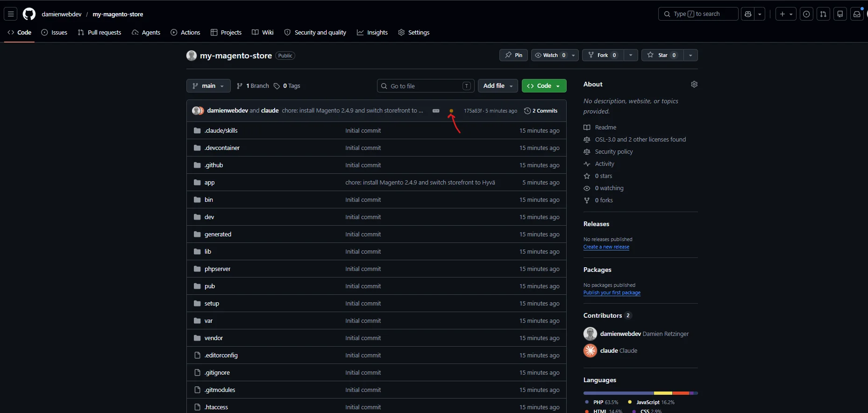View the 0 stars stargazers list
This screenshot has height=413, width=868.
point(604,176)
